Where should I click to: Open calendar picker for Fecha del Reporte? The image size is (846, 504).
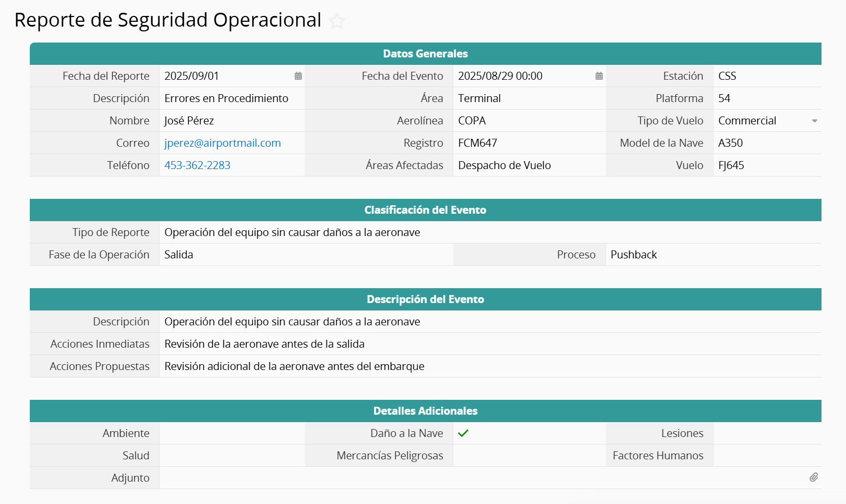(x=298, y=76)
